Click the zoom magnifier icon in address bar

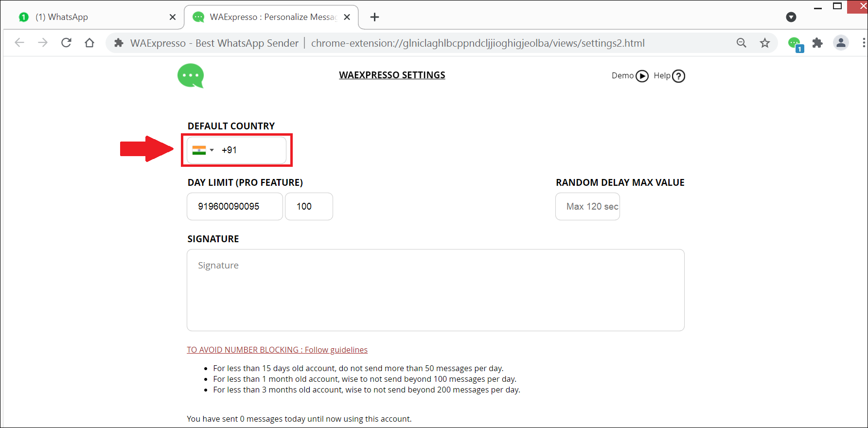741,43
